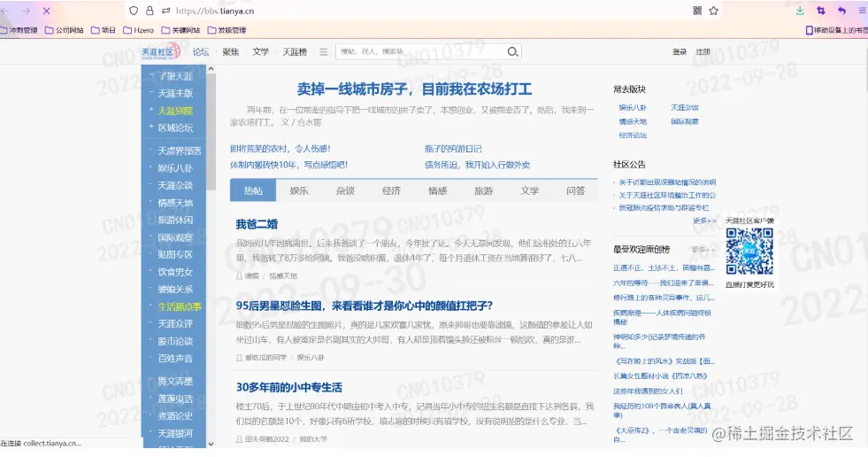Open 娱乐八卦 in the left sidebar
The width and height of the screenshot is (868, 457).
175,168
